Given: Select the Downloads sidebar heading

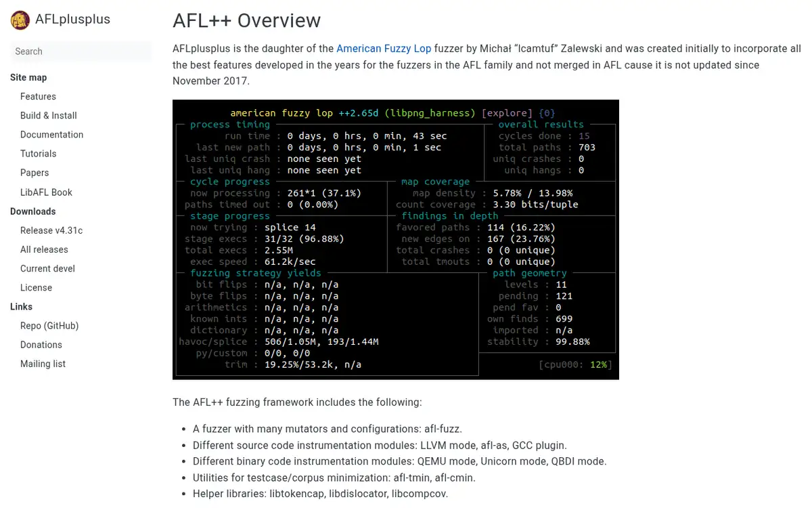Looking at the screenshot, I should 33,211.
